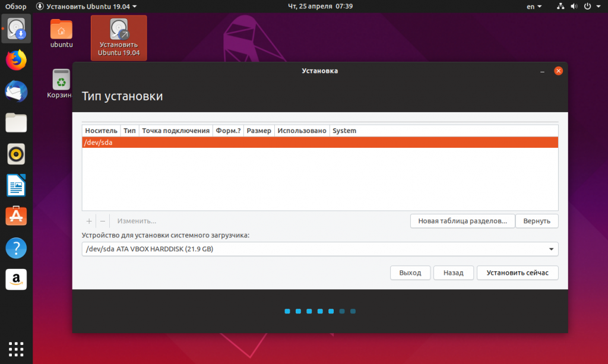Click the Установить сейчас button
The image size is (608, 364).
tap(517, 273)
